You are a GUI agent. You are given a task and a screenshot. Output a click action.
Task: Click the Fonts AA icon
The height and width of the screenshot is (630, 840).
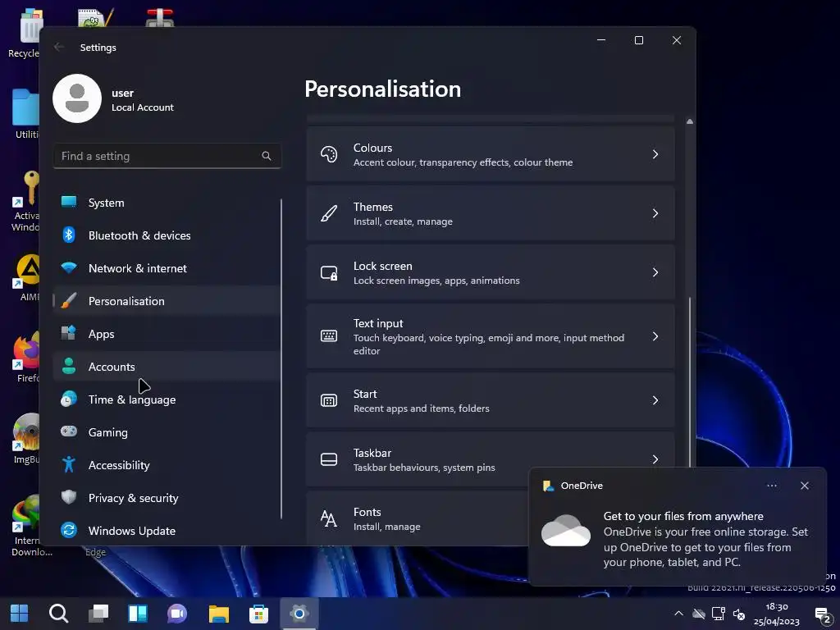[328, 518]
